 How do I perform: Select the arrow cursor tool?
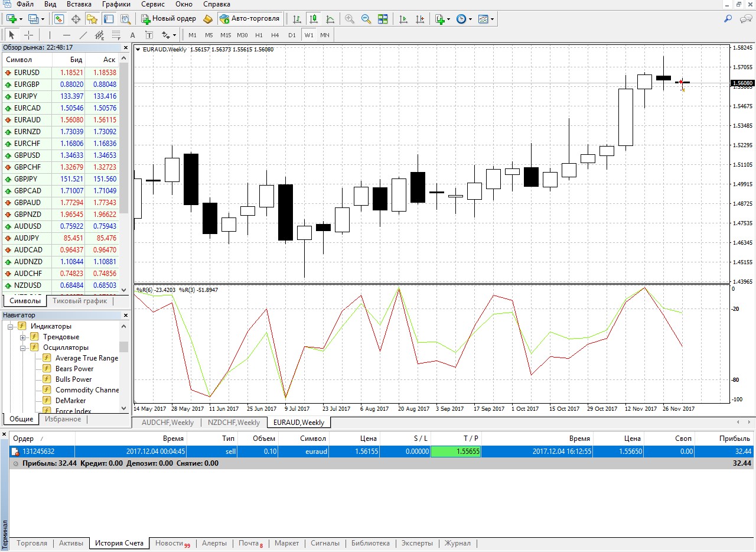coord(12,35)
